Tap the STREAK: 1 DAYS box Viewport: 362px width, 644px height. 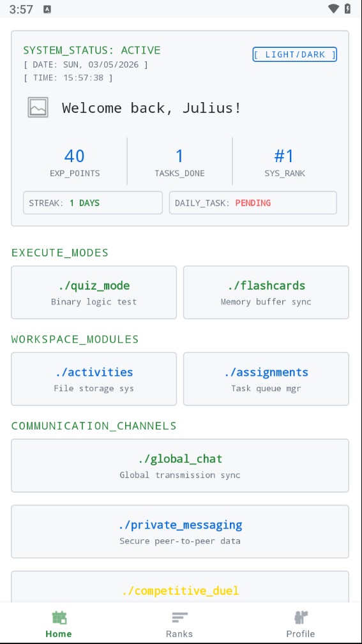[x=93, y=203]
